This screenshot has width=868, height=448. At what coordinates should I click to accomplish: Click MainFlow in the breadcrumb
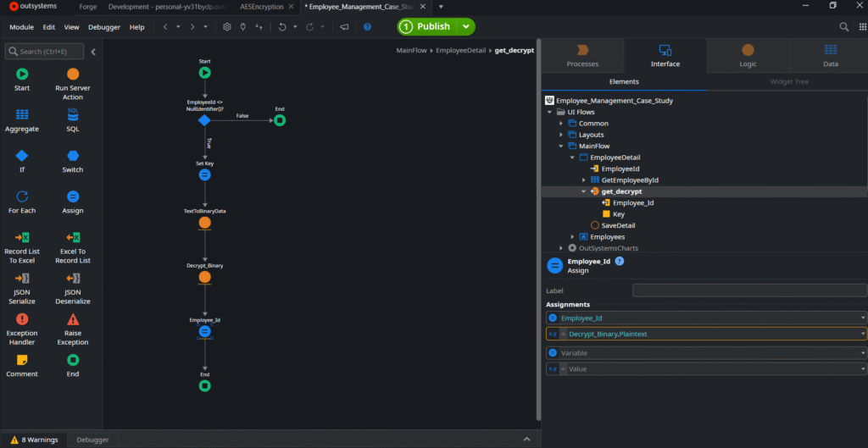tap(411, 50)
